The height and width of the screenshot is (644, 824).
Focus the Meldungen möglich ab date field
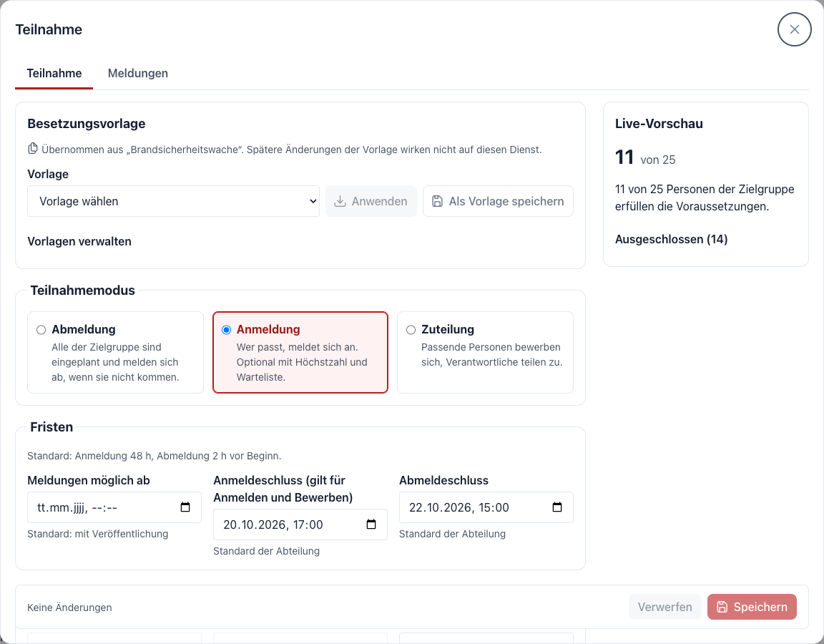pyautogui.click(x=114, y=507)
